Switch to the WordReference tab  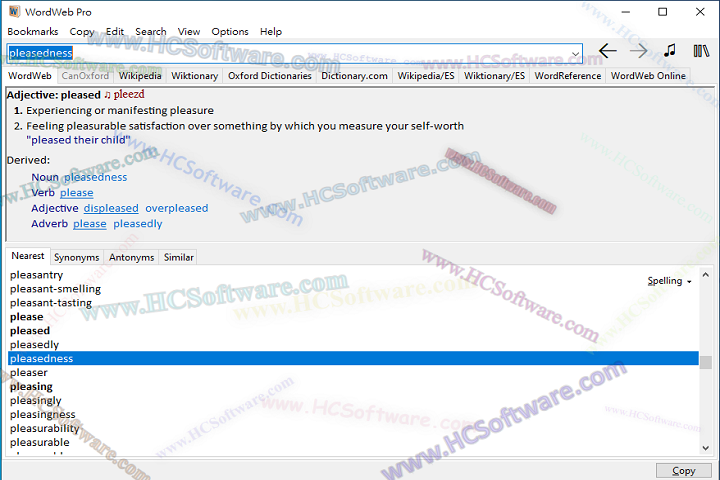[568, 76]
